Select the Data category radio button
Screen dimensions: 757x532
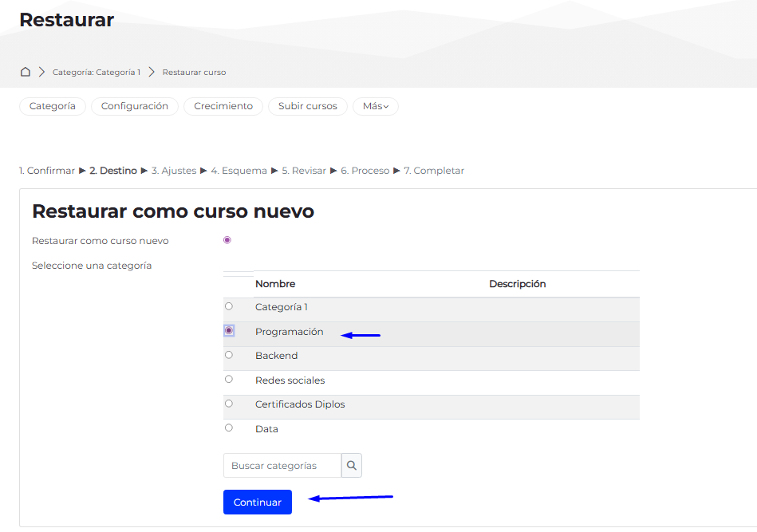(229, 428)
